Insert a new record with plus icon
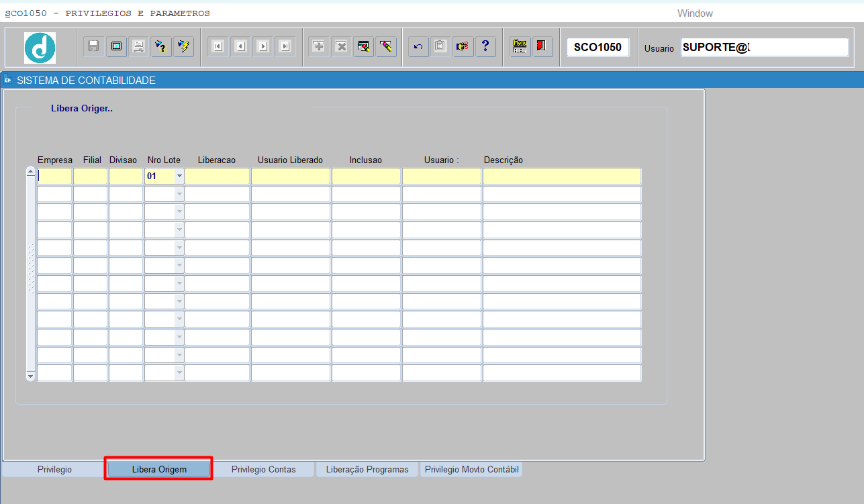864x504 pixels. click(319, 46)
